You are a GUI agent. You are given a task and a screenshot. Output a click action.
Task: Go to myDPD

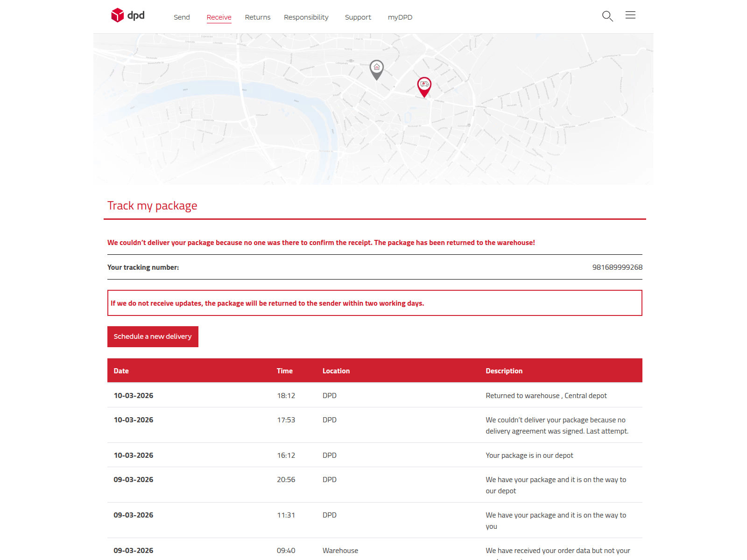click(400, 17)
